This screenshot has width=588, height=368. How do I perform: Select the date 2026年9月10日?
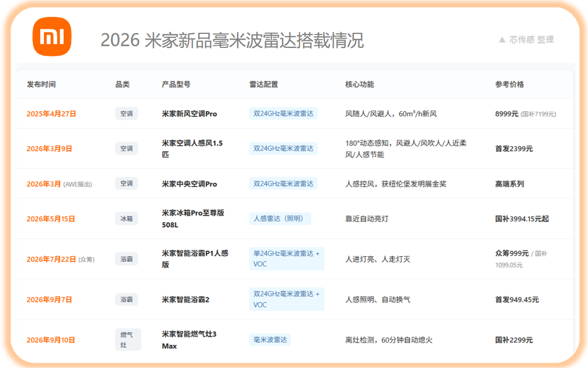tap(51, 340)
